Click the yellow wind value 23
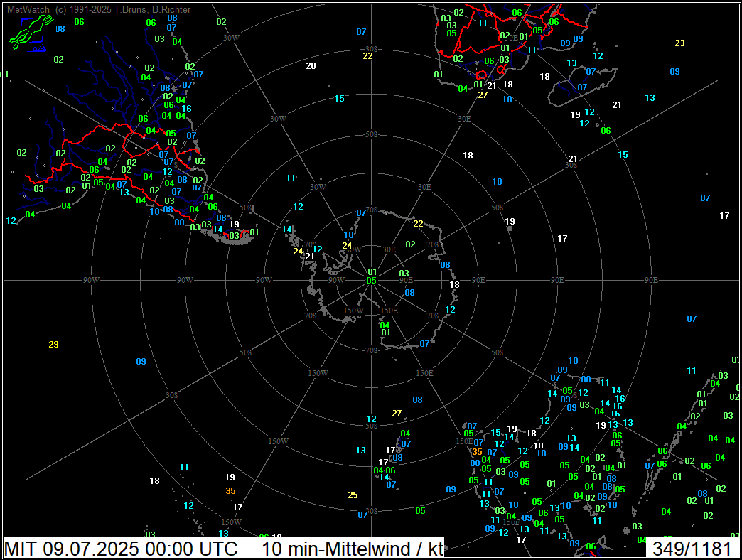Viewport: 742px width, 560px height. tap(680, 43)
